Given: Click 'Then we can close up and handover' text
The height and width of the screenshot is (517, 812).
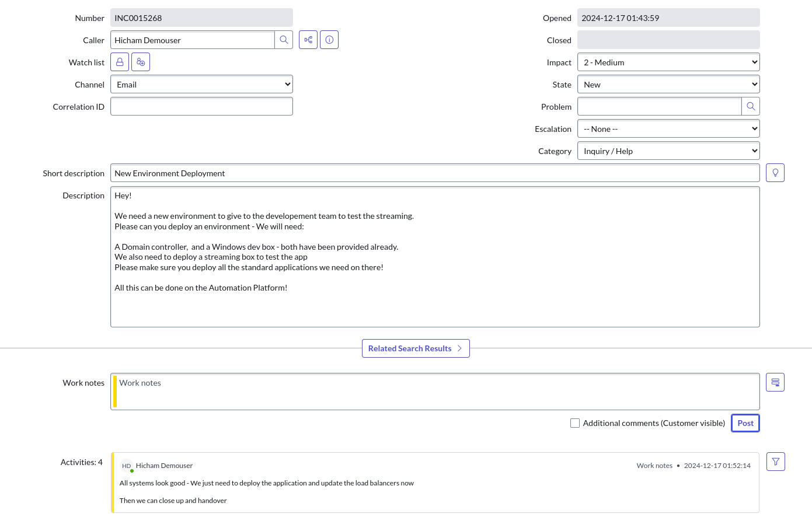Looking at the screenshot, I should coord(173,501).
